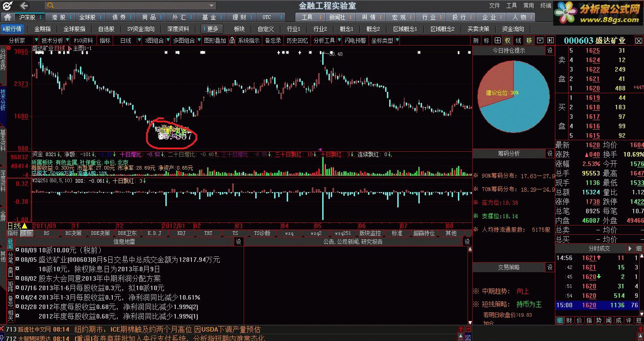Screen dimensions: 644x341
Task: Select the 超赢持仓 indicator tab
Action: tap(424, 233)
